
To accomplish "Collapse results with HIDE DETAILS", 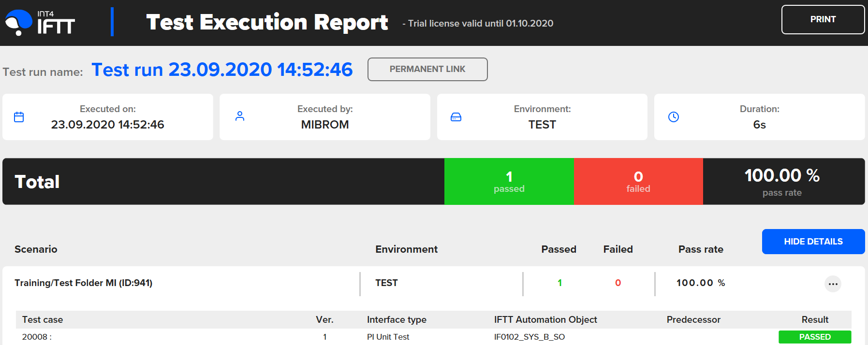I will point(813,242).
